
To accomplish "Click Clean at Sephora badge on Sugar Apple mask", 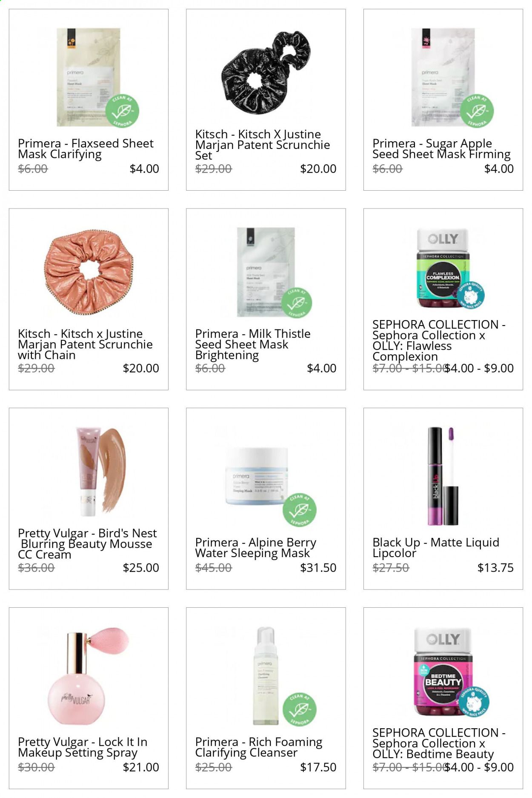I will click(477, 111).
